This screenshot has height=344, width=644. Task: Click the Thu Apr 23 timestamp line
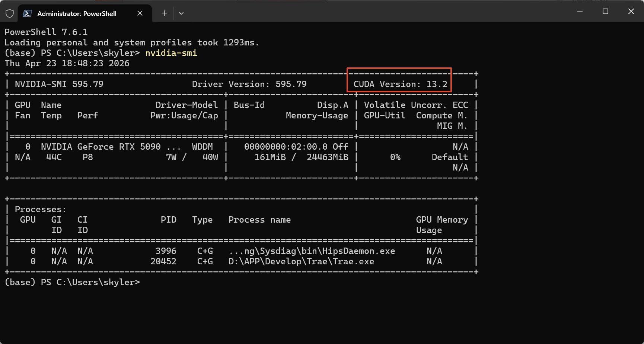point(67,63)
